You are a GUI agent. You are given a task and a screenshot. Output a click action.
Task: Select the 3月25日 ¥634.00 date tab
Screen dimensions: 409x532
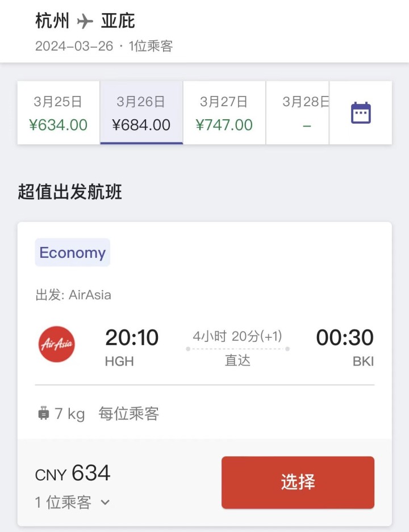point(59,113)
